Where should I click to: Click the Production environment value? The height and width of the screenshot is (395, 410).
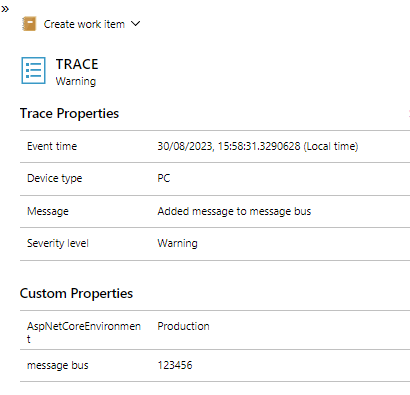tap(183, 326)
